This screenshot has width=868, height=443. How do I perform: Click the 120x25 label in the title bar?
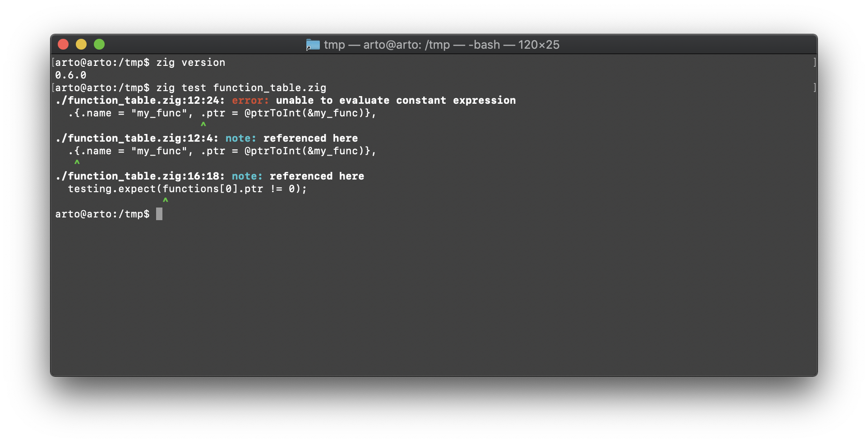539,45
